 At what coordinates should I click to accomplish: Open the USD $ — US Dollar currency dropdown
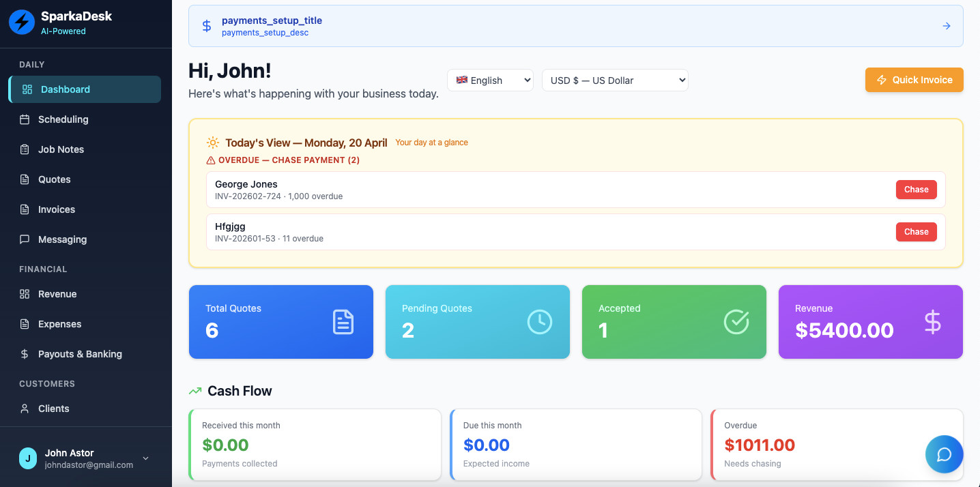click(615, 80)
